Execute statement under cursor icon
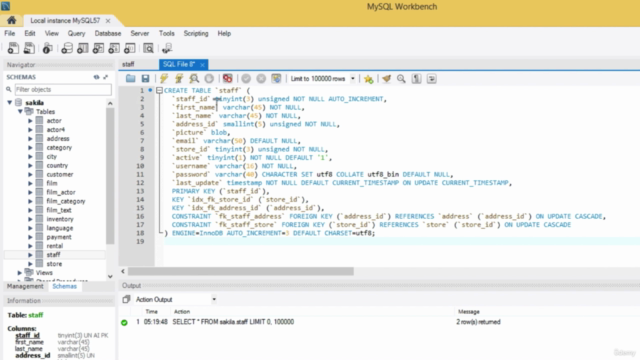The image size is (640, 360). tap(179, 78)
